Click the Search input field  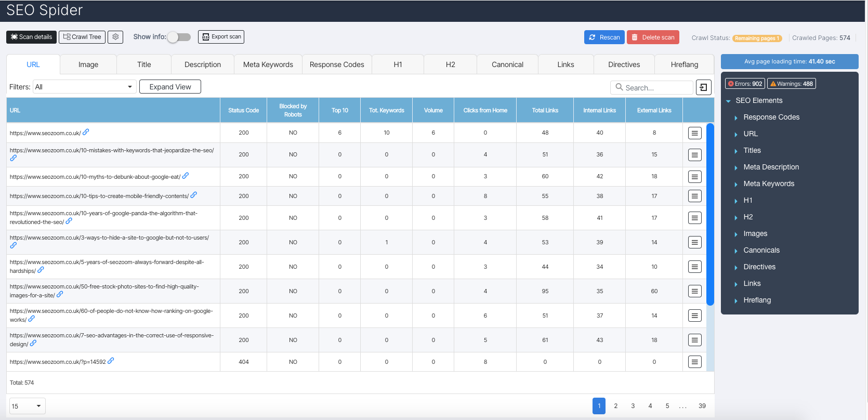[x=652, y=87]
